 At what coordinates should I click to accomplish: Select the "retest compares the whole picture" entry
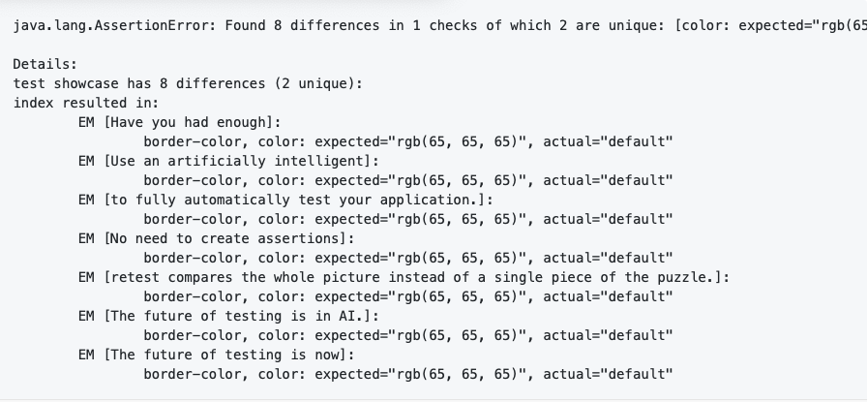[404, 277]
